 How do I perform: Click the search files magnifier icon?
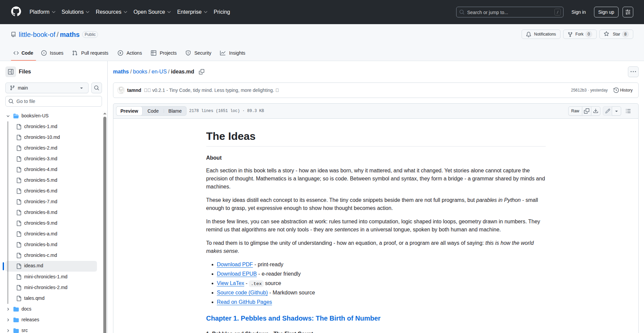97,88
